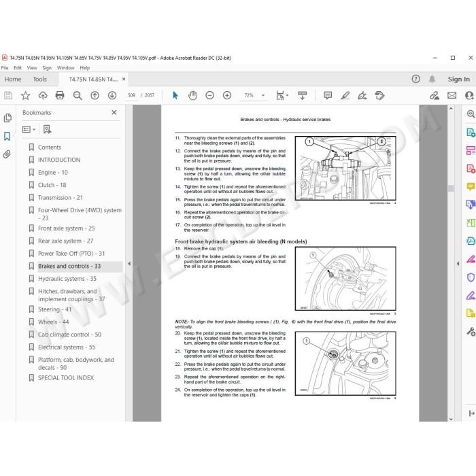Activate the Hand pan tool
Viewport: 476px width, 476px height.
pos(192,96)
